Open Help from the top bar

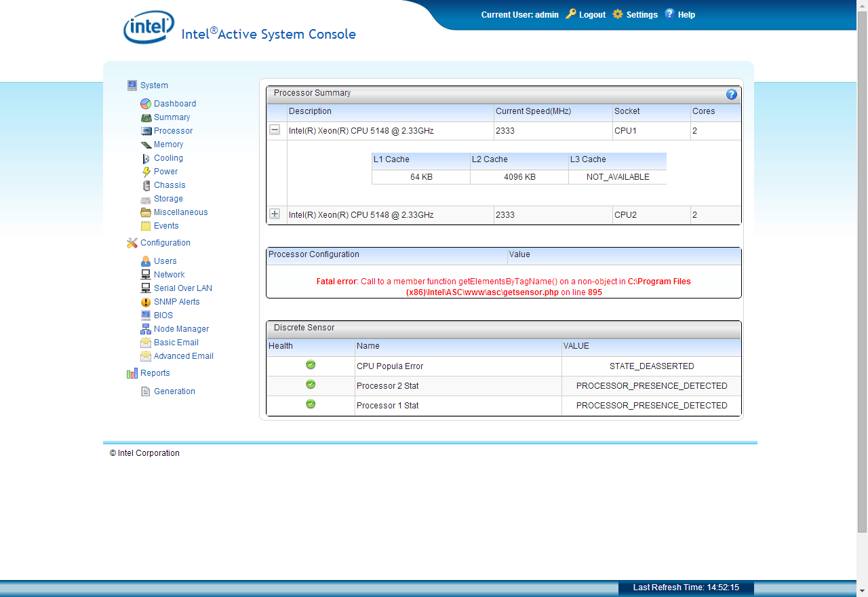coord(686,15)
